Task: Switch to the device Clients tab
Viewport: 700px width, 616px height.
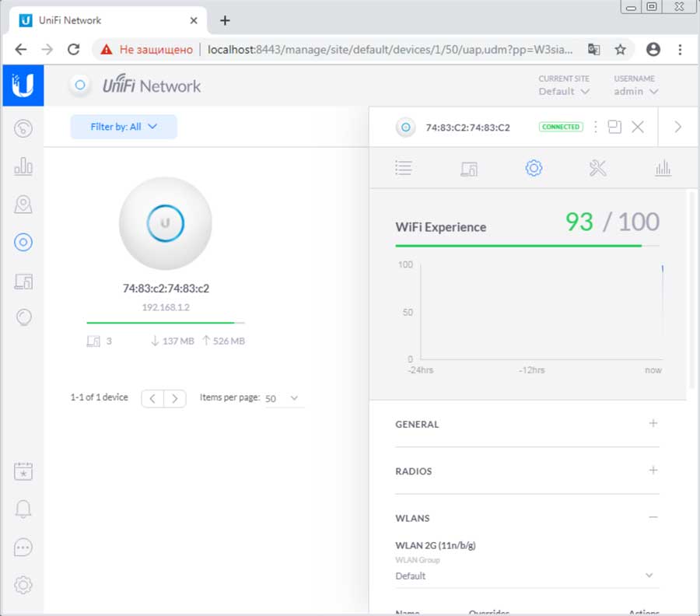Action: pyautogui.click(x=469, y=169)
